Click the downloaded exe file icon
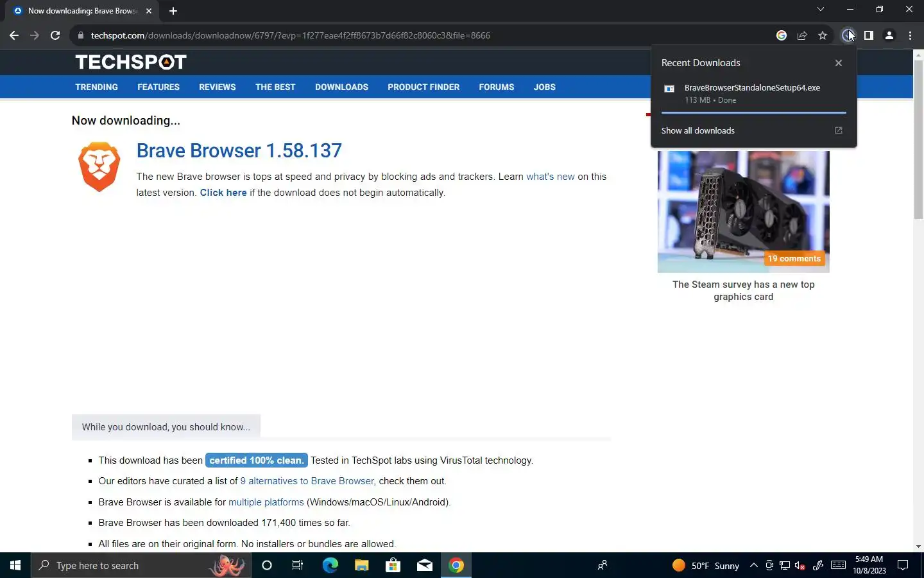Viewport: 924px width, 578px height. pos(669,89)
